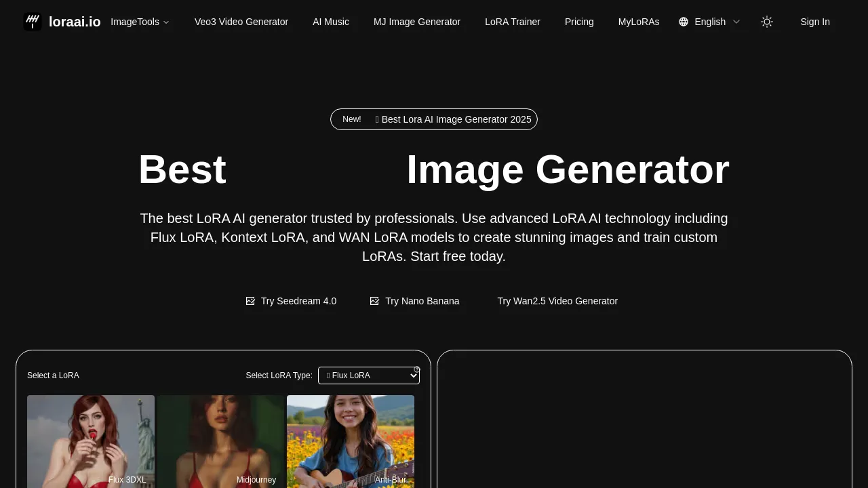868x488 pixels.
Task: Select the Flux 3DXL LoRA thumbnail
Action: pyautogui.click(x=91, y=441)
